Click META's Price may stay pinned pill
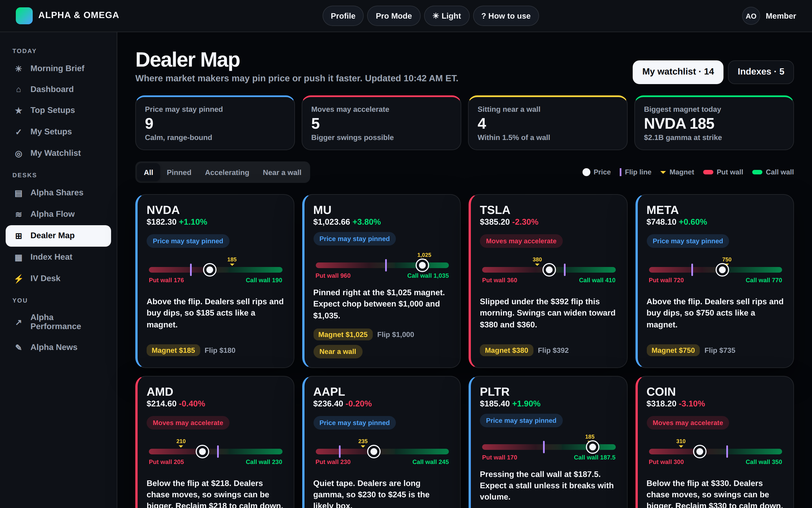Image resolution: width=812 pixels, height=508 pixels. (687, 241)
